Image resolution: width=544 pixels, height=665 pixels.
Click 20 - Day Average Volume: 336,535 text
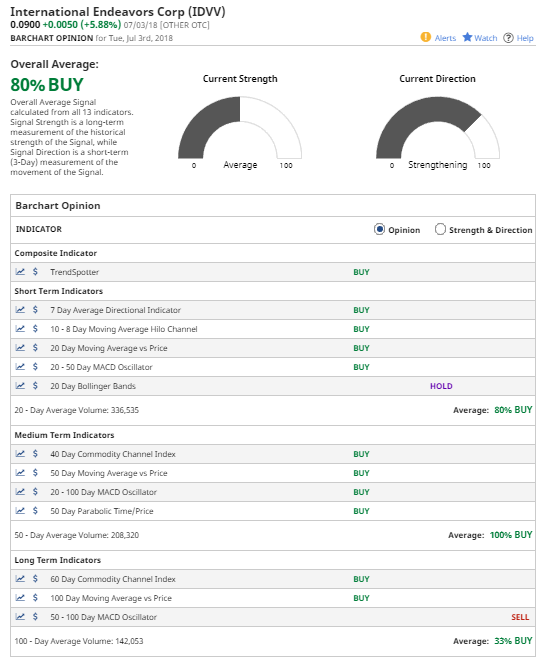coord(77,410)
